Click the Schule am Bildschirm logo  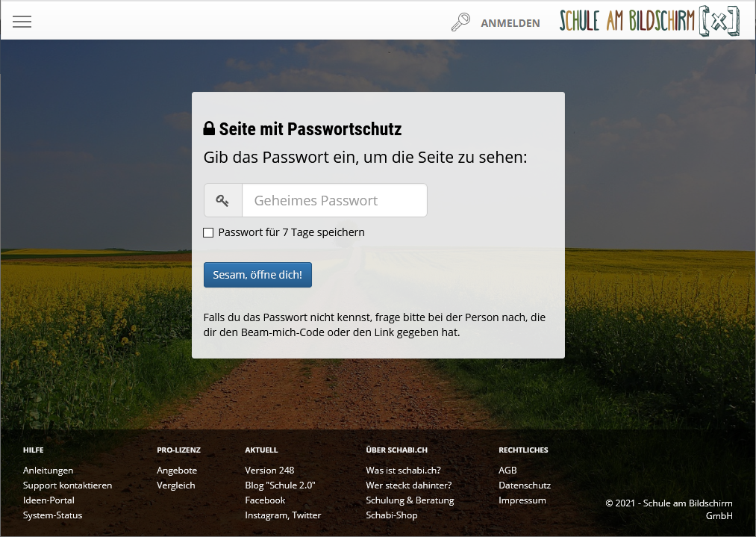tap(649, 21)
